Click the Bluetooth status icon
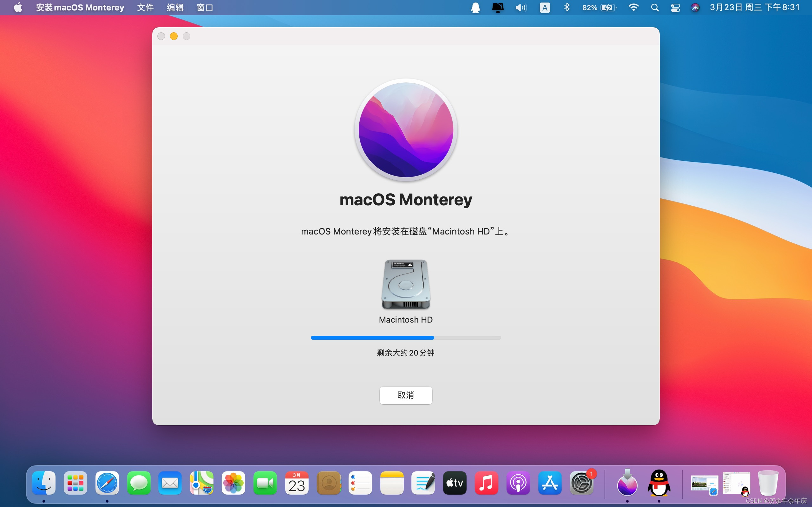 (567, 7)
